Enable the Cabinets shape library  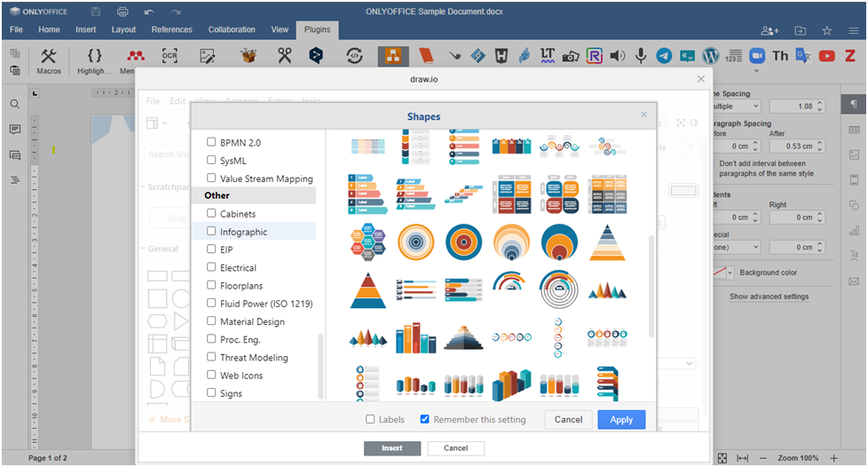click(211, 213)
